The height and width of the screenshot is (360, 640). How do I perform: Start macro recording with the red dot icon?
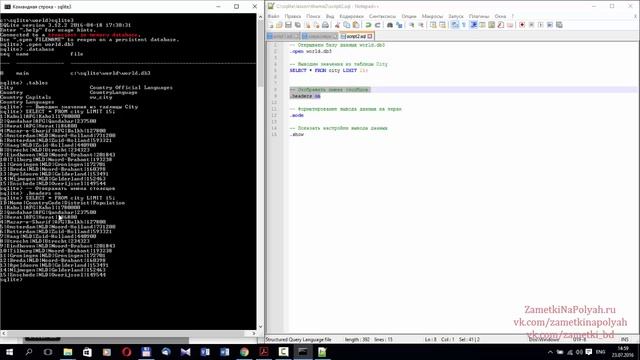coord(522,25)
